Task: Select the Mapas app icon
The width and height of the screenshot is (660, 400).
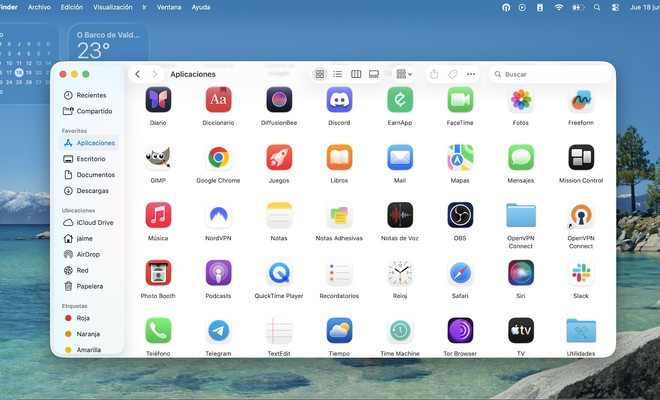Action: [x=460, y=157]
